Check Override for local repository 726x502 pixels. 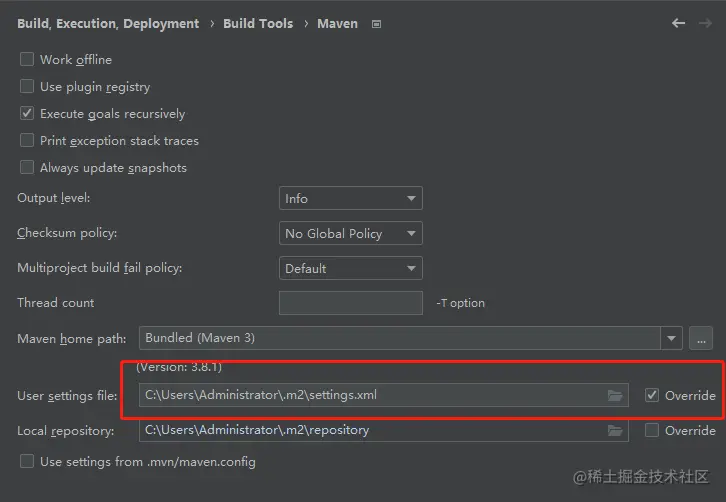[x=652, y=430]
